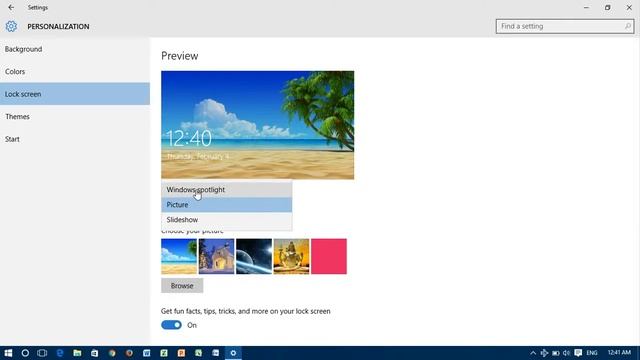640x360 pixels.
Task: Choose the solid pink picture swatch
Action: (x=329, y=256)
